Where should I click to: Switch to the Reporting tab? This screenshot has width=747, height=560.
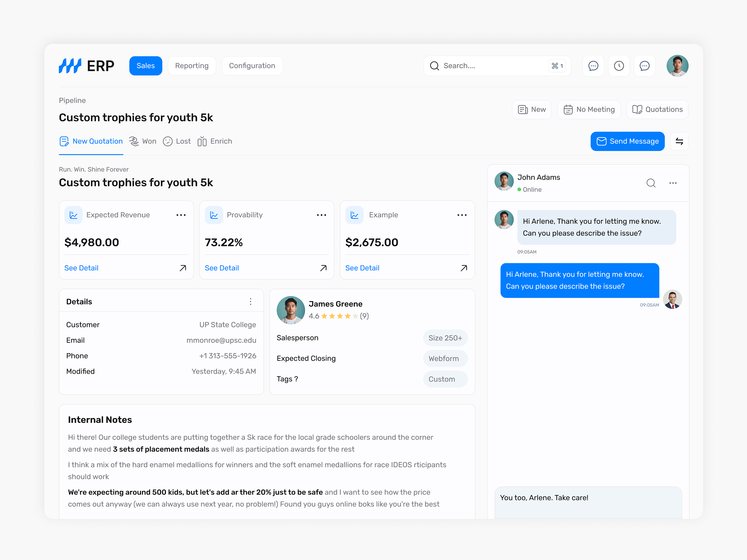(192, 66)
